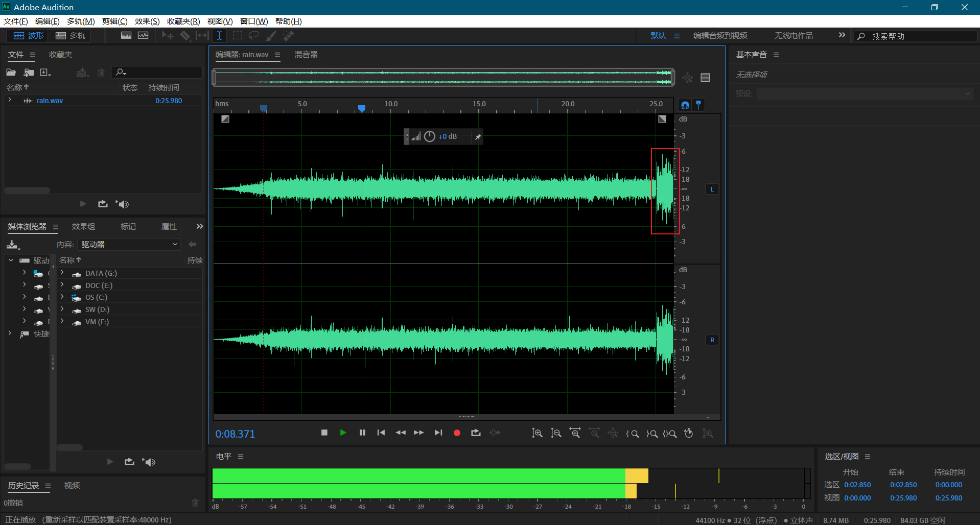This screenshot has width=980, height=525.
Task: Select the Time Selection tool
Action: pos(219,35)
